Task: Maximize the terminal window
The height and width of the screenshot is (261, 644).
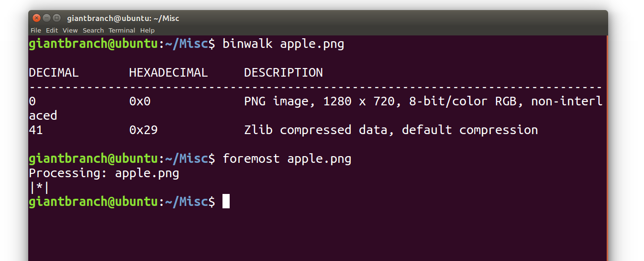Action: 56,18
